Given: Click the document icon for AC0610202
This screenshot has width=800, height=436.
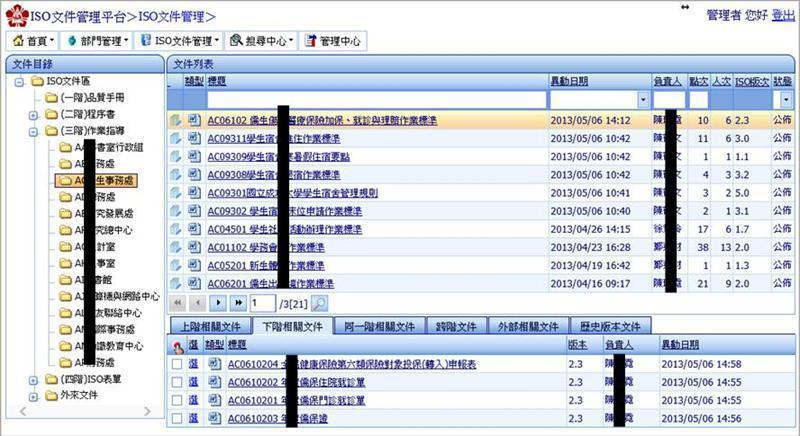Looking at the screenshot, I should [215, 381].
